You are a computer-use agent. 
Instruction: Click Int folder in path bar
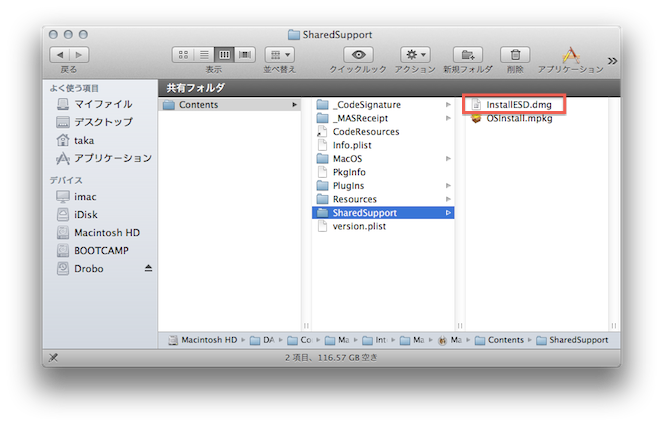(375, 340)
